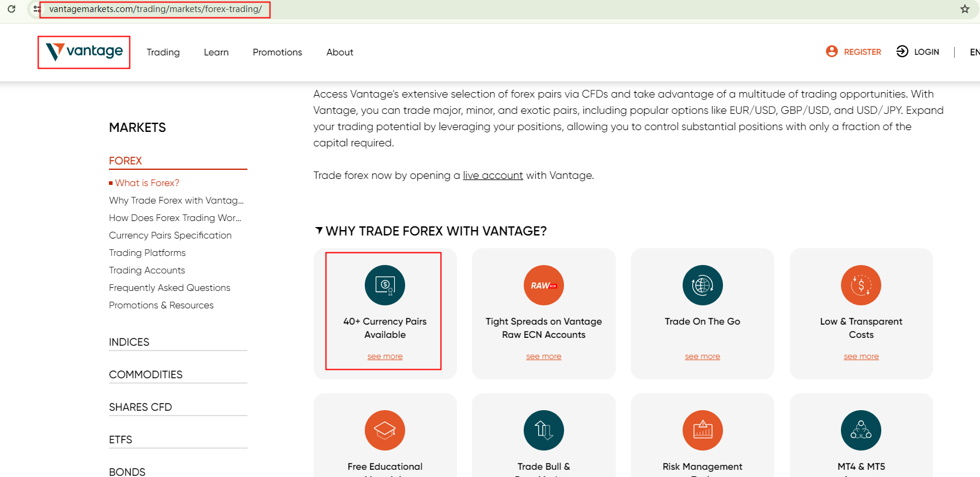The image size is (980, 477).
Task: Click the Register user profile icon
Action: click(x=832, y=51)
